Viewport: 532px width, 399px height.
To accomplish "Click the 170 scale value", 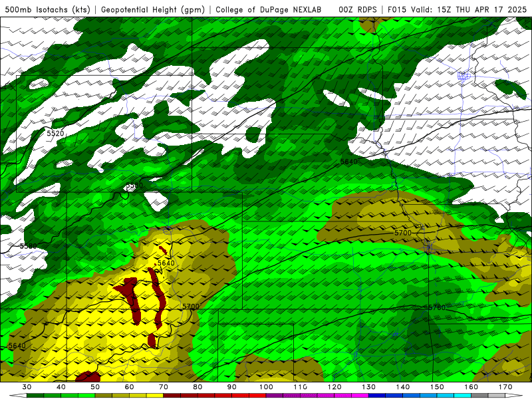I will click(x=505, y=387).
